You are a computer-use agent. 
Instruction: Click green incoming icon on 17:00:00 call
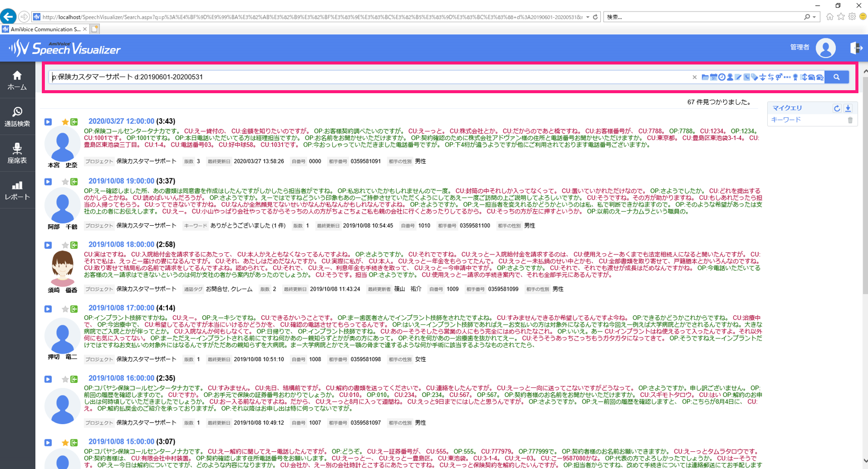coord(74,309)
